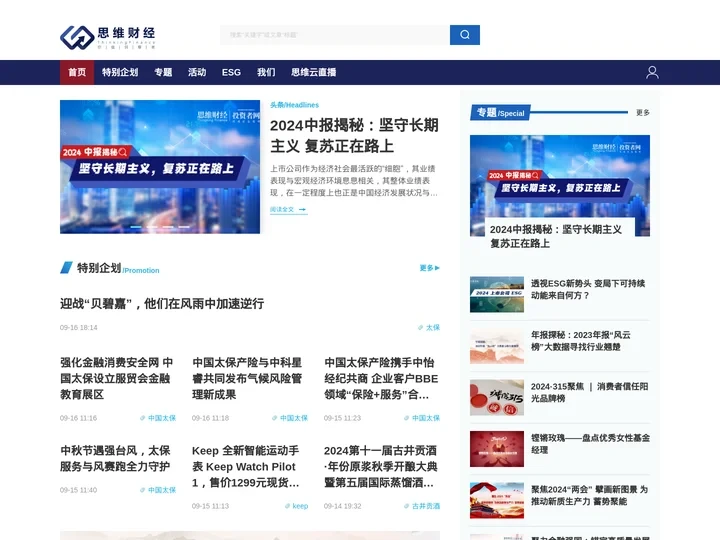Open the 专题 nav menu item
The width and height of the screenshot is (720, 540).
(163, 73)
